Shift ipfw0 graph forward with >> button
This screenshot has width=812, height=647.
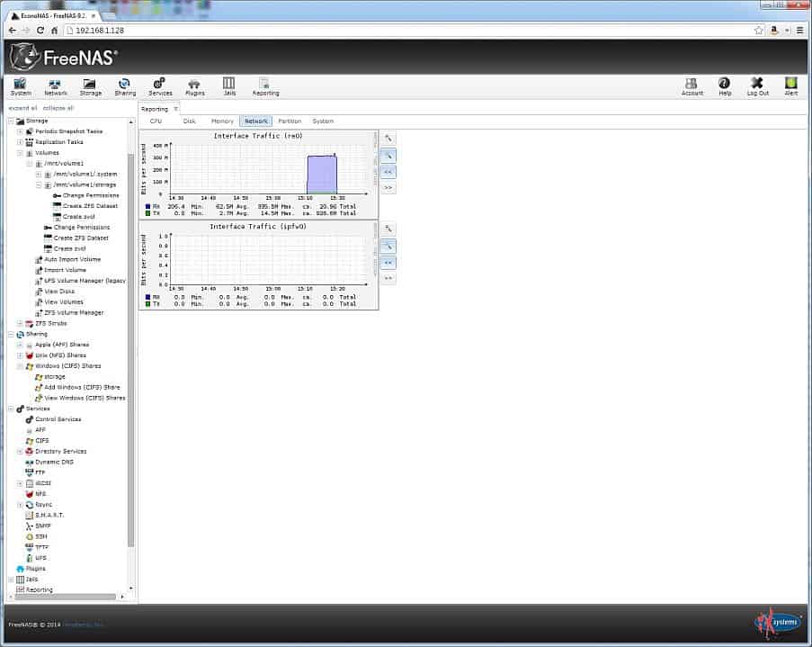(388, 278)
